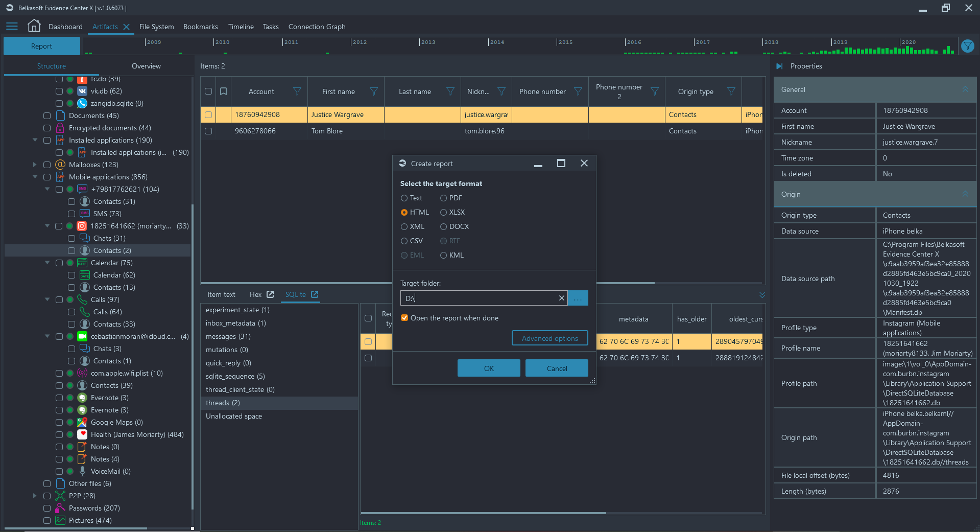
Task: Check the Documents (45) tree checkbox
Action: 47,115
